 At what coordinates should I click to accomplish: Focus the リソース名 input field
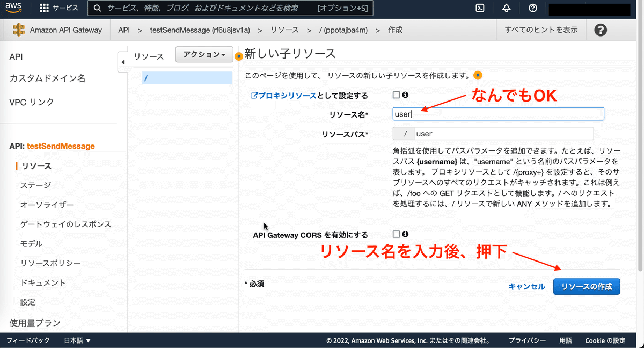[499, 114]
